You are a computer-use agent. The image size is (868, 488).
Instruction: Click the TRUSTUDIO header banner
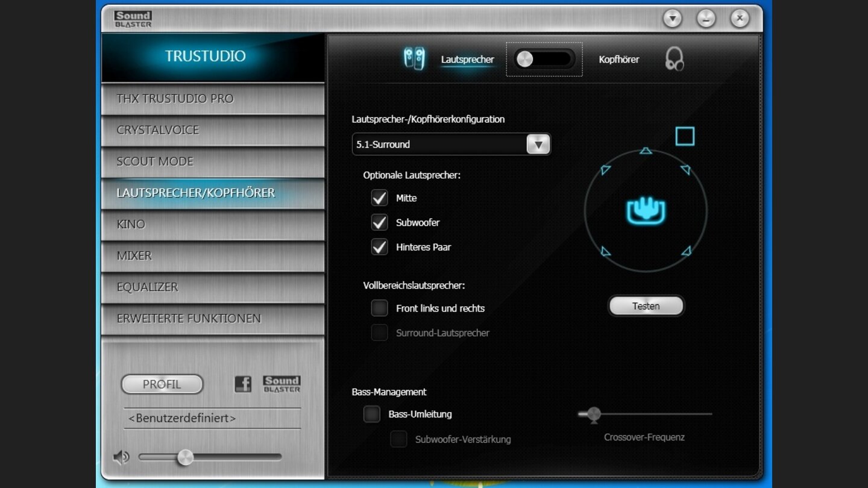coord(213,57)
